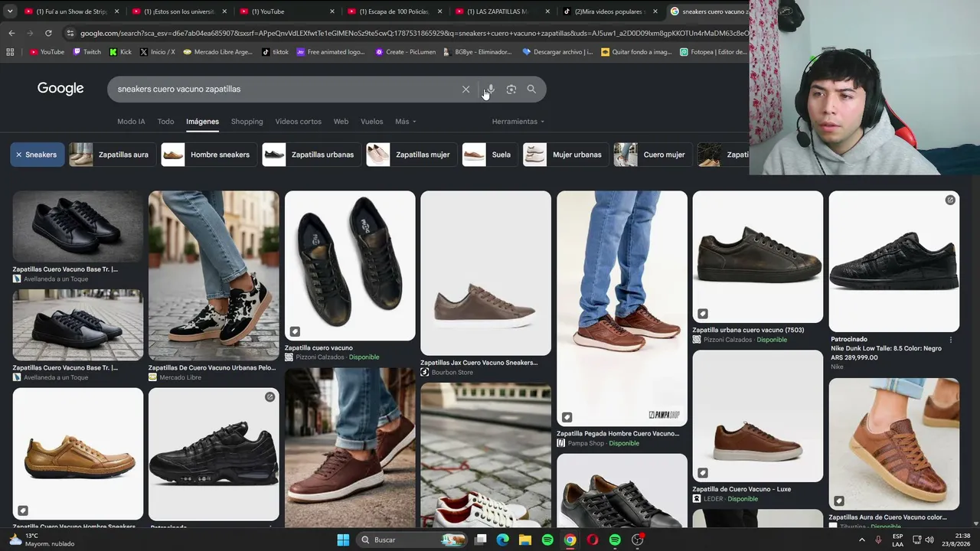This screenshot has width=980, height=551.
Task: Click Lens icon on Zapatilla urbana cuero vacuno (7503)
Action: [x=703, y=314]
